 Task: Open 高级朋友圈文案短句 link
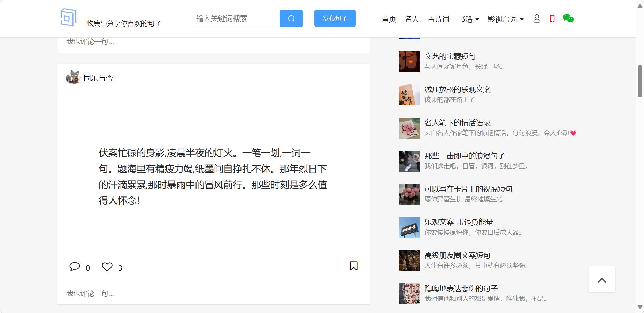click(457, 255)
